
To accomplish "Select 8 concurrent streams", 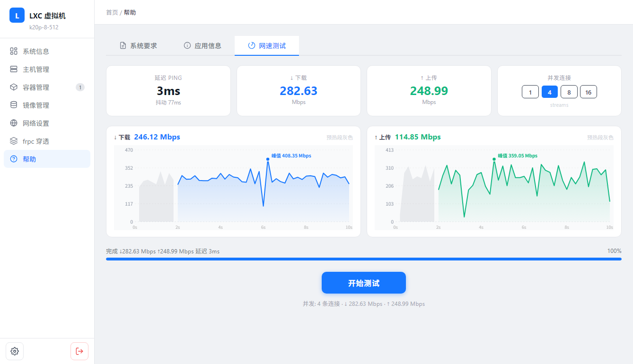I will [569, 92].
